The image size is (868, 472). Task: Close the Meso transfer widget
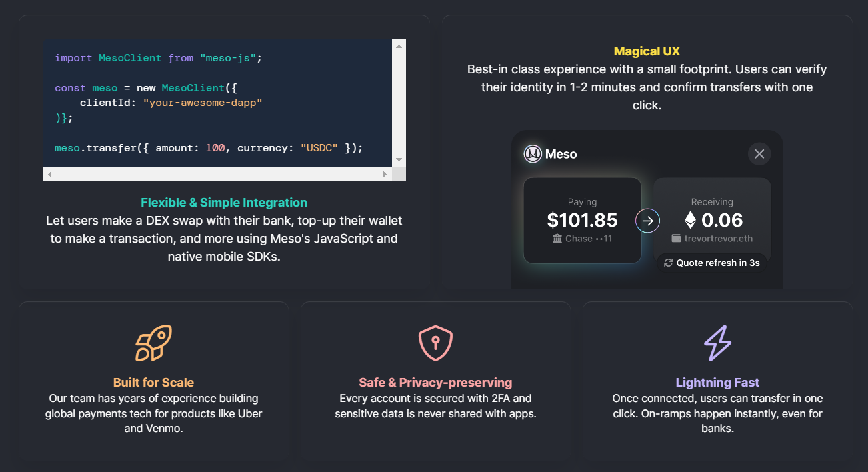tap(759, 154)
